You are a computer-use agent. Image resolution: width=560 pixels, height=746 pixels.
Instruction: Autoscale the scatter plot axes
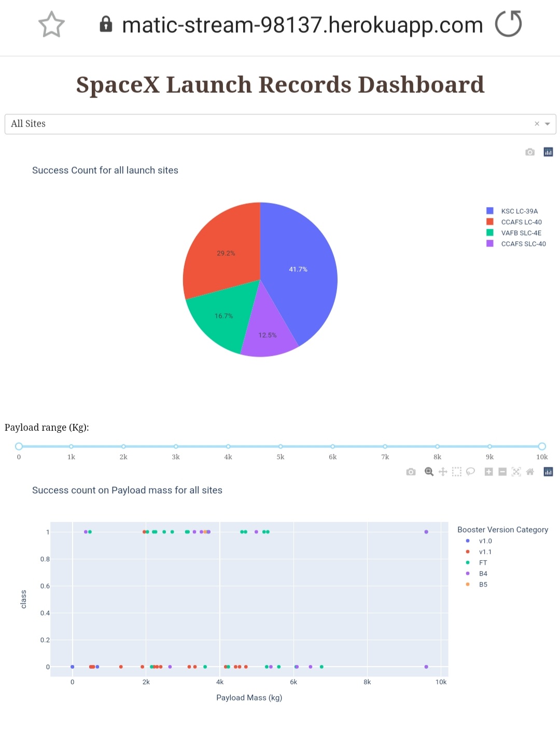(516, 472)
